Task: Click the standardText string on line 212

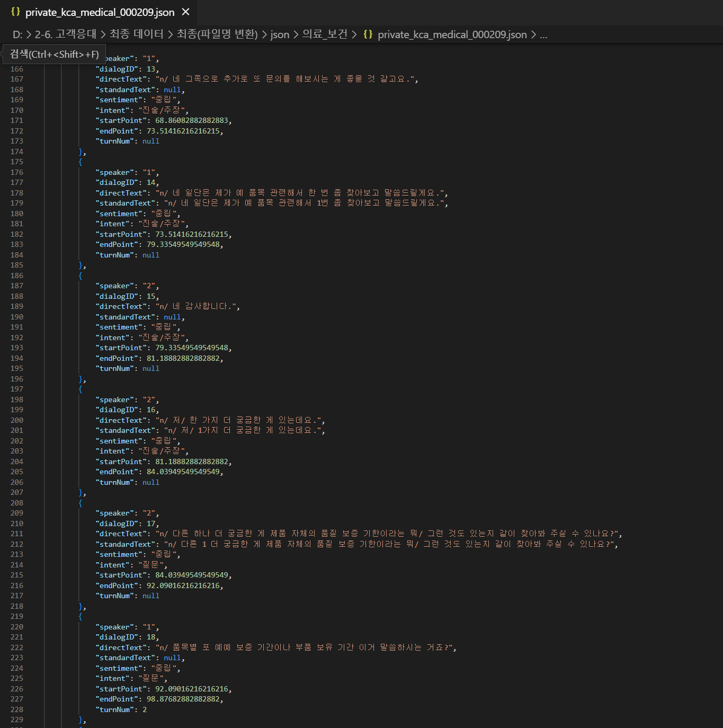Action: tap(389, 544)
